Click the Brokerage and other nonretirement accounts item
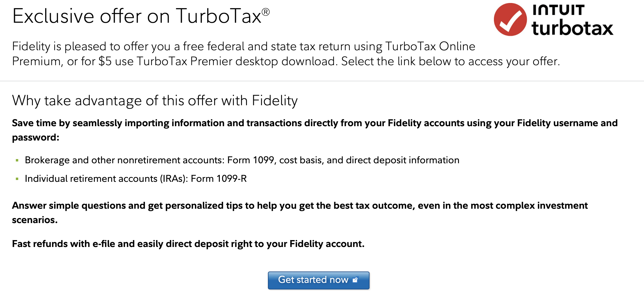Viewport: 644px width, 299px height. (x=242, y=160)
